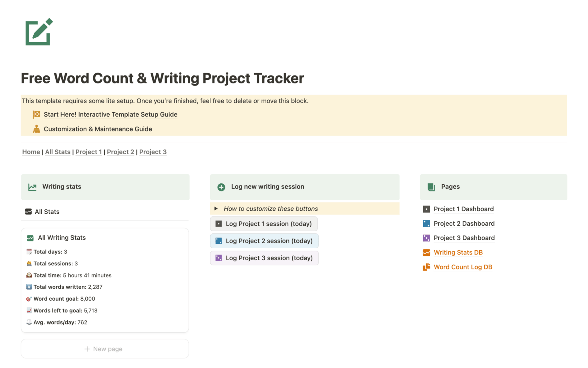Click the chart icon in Writing stats header
This screenshot has height=368, width=588.
point(32,187)
